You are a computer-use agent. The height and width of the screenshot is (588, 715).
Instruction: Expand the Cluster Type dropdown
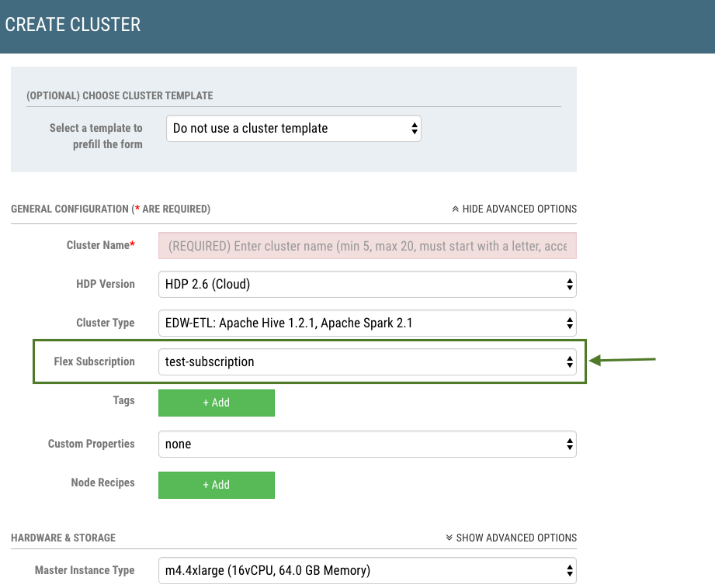(367, 323)
